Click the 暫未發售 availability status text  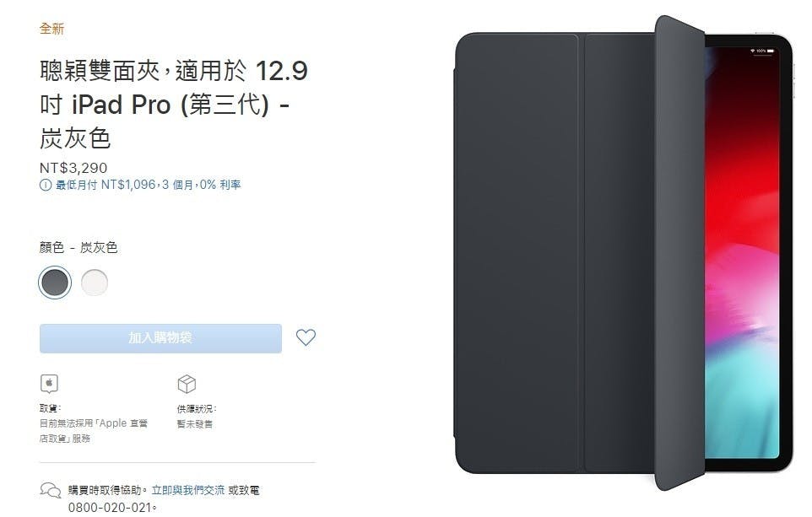tap(195, 424)
